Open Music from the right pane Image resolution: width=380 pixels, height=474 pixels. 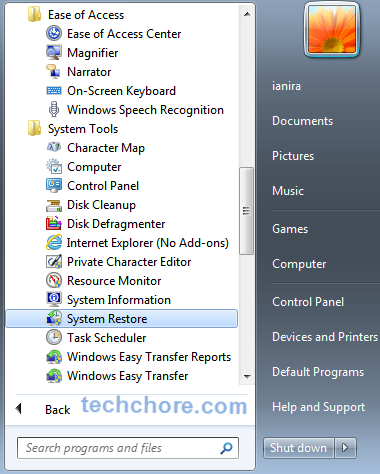pyautogui.click(x=288, y=191)
